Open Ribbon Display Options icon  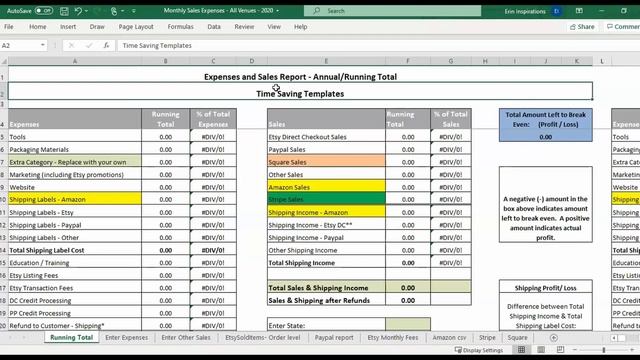click(x=579, y=11)
